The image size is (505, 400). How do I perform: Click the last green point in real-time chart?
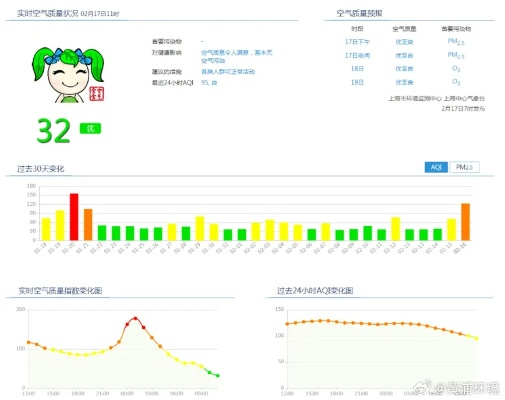coord(218,376)
